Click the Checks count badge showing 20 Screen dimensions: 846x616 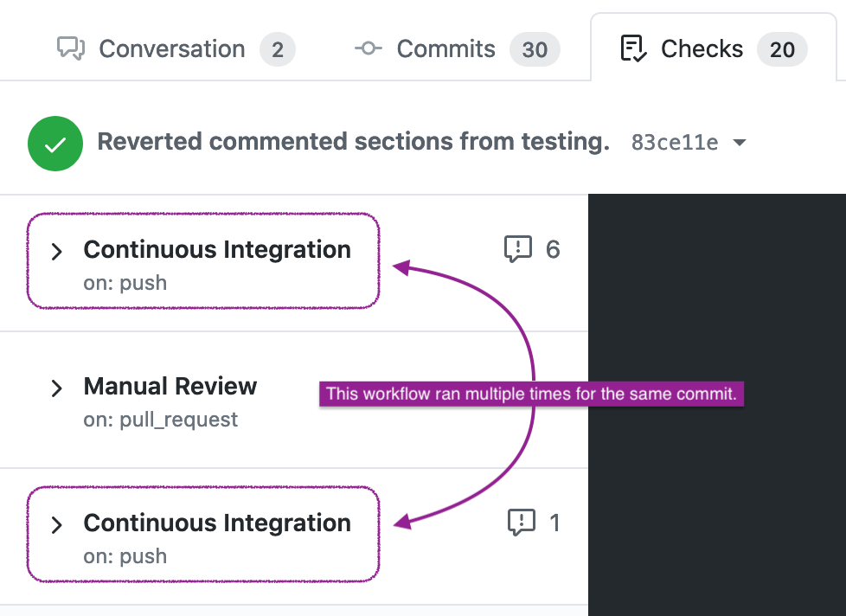point(782,49)
